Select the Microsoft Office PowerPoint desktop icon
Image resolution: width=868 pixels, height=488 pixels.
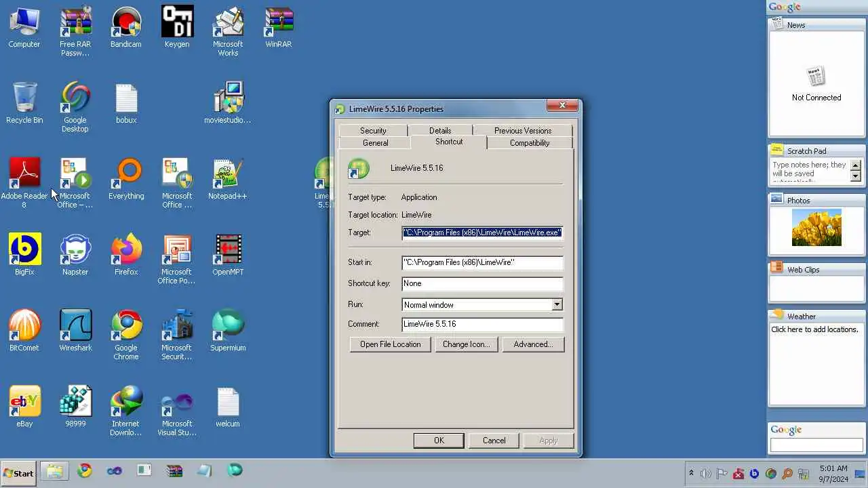[x=177, y=260]
